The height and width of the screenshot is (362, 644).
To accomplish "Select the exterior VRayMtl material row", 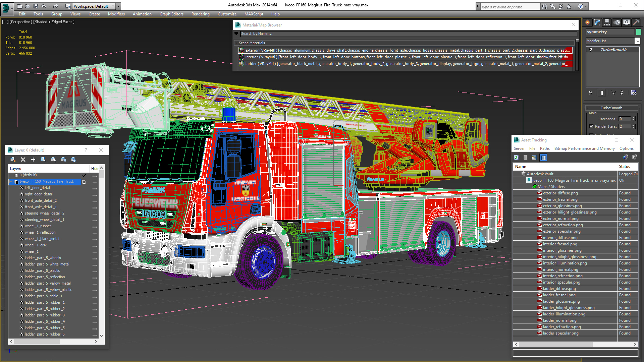I will pos(405,50).
